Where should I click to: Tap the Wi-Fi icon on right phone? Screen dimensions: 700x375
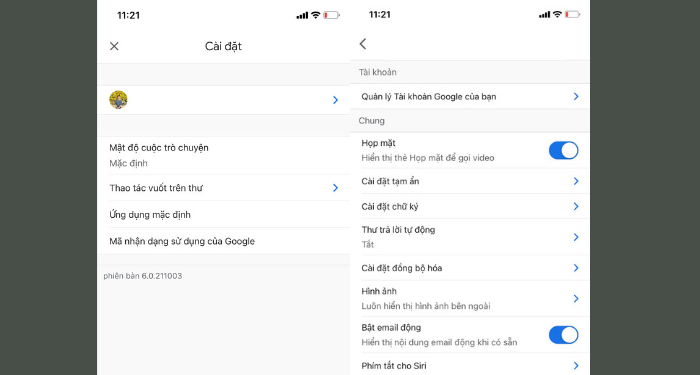click(557, 14)
